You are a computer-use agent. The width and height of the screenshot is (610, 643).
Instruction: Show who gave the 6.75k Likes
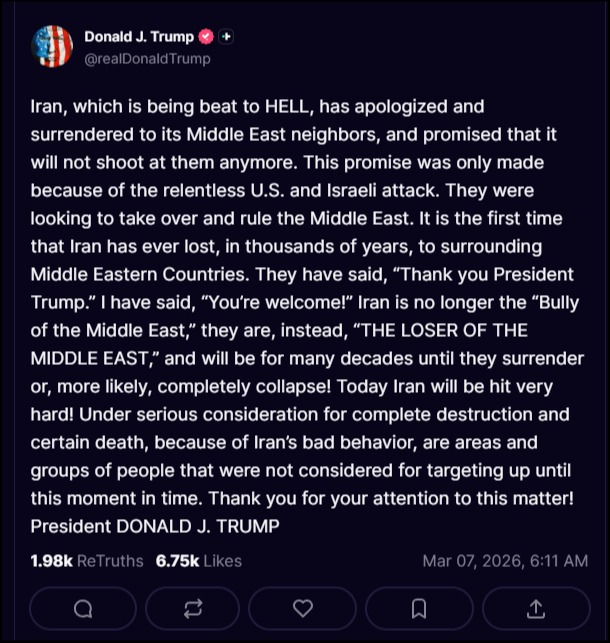199,561
